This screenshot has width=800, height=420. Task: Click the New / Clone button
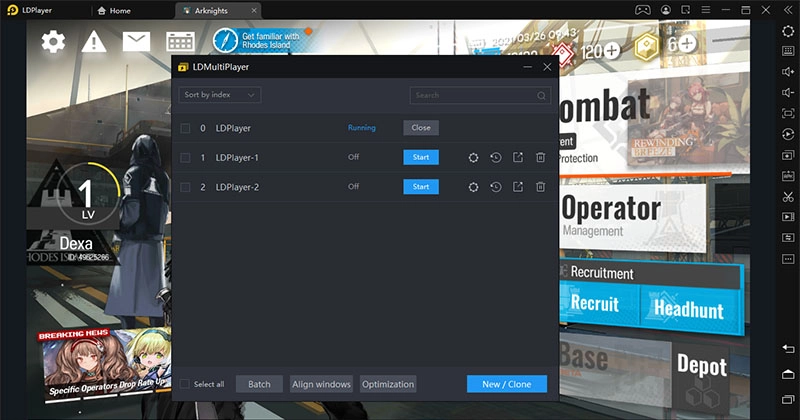tap(506, 384)
